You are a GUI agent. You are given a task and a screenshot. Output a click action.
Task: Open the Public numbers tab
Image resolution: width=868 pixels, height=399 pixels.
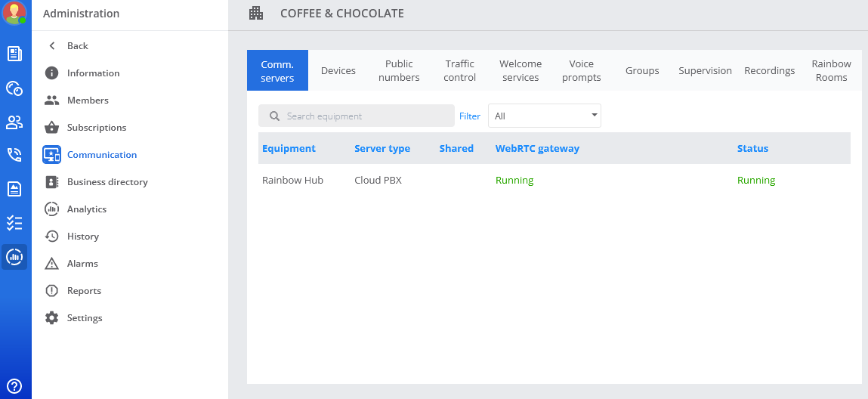[x=399, y=71]
